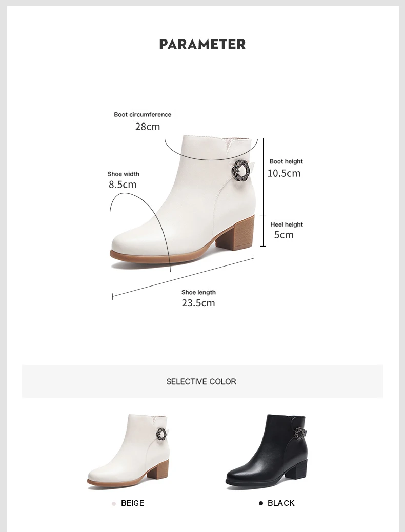Click the 5cm heel height value
Image resolution: width=405 pixels, height=532 pixels.
click(284, 235)
